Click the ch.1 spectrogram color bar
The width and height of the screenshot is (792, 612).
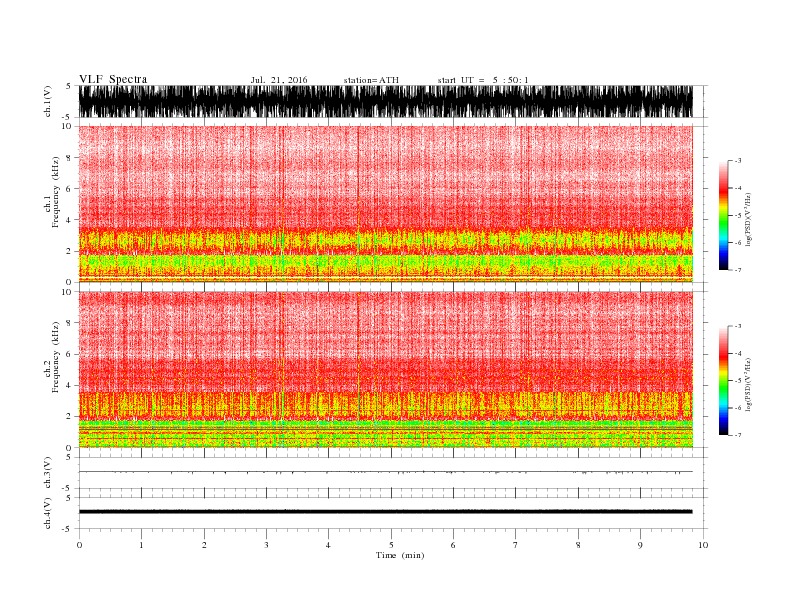click(x=723, y=215)
